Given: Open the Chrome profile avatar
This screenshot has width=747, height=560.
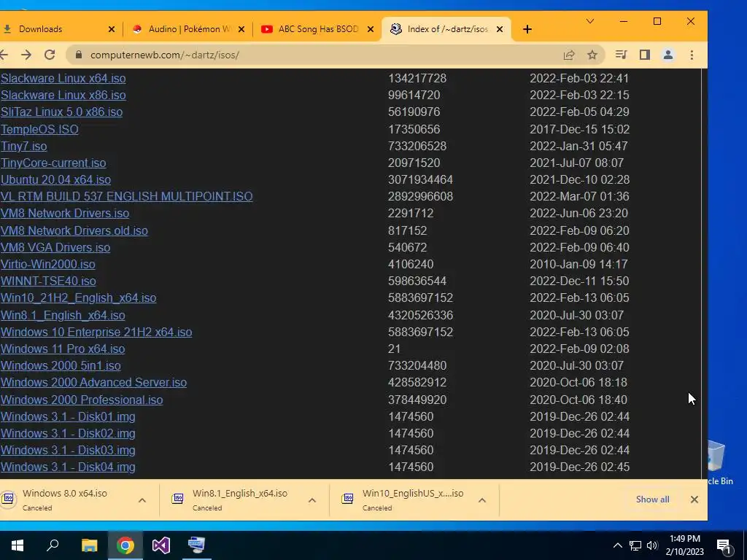Looking at the screenshot, I should [x=668, y=55].
